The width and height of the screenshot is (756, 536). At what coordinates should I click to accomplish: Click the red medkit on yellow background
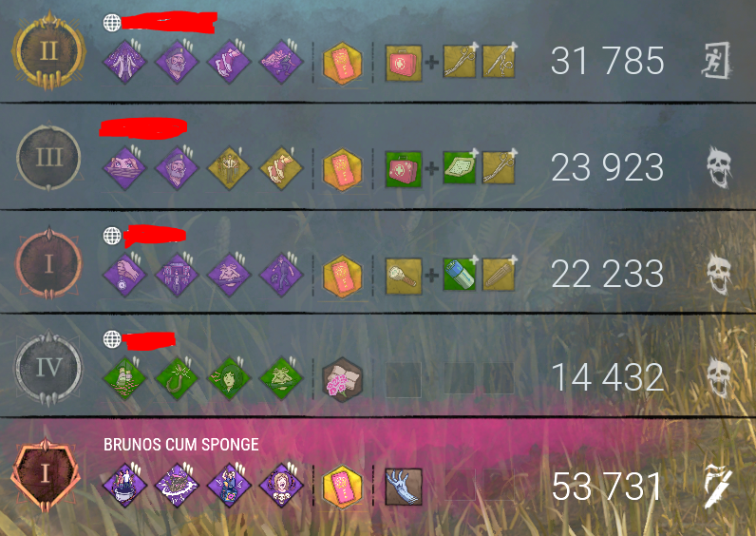[404, 63]
